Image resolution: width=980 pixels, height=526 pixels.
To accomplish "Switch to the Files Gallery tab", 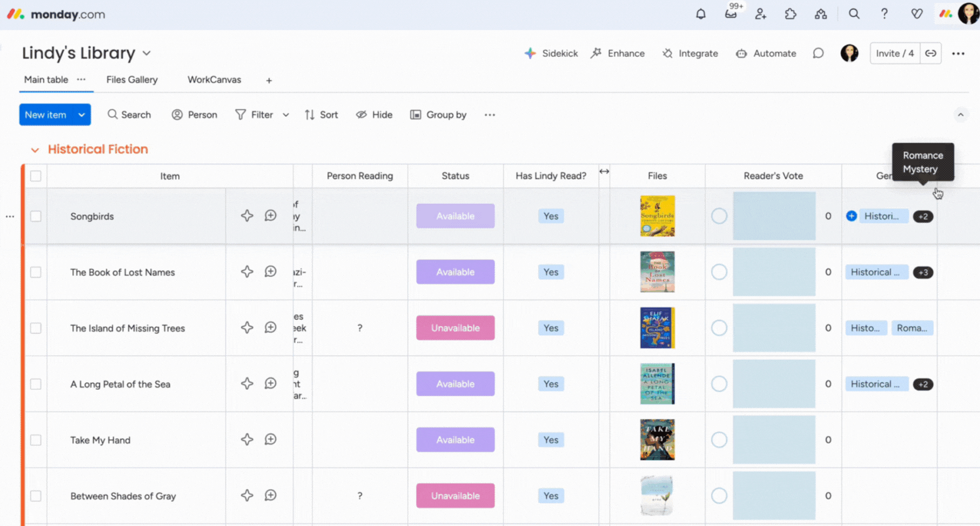I will pyautogui.click(x=132, y=80).
